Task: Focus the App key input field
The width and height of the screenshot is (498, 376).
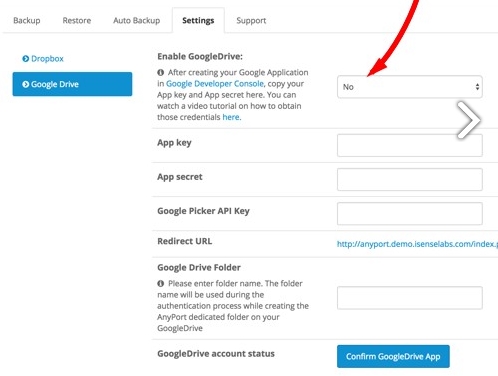Action: pyautogui.click(x=410, y=145)
